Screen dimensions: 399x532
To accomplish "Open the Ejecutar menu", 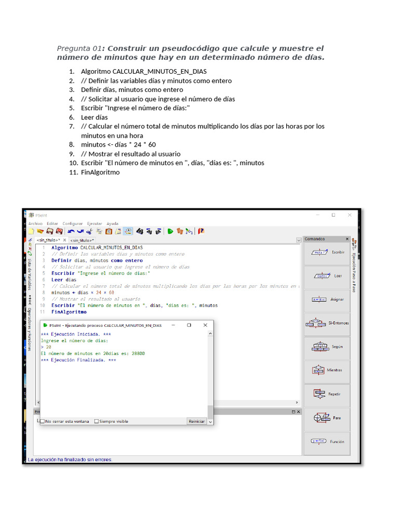I will point(95,223).
